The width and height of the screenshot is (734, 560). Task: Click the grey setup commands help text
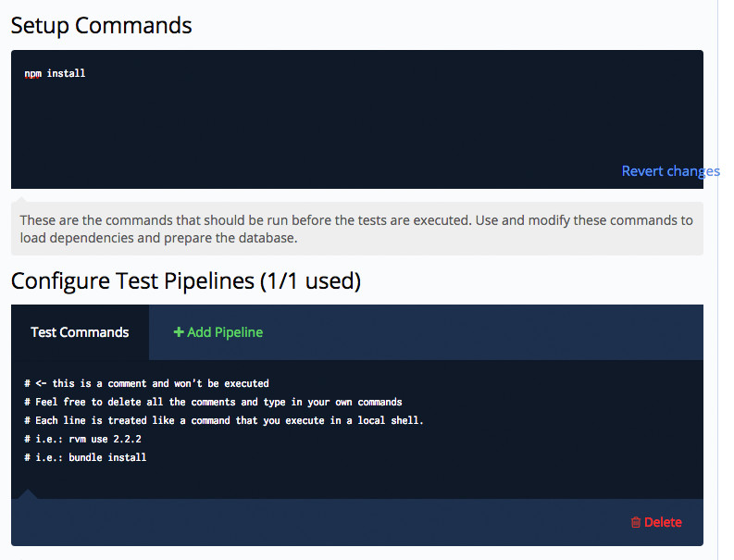coord(356,229)
